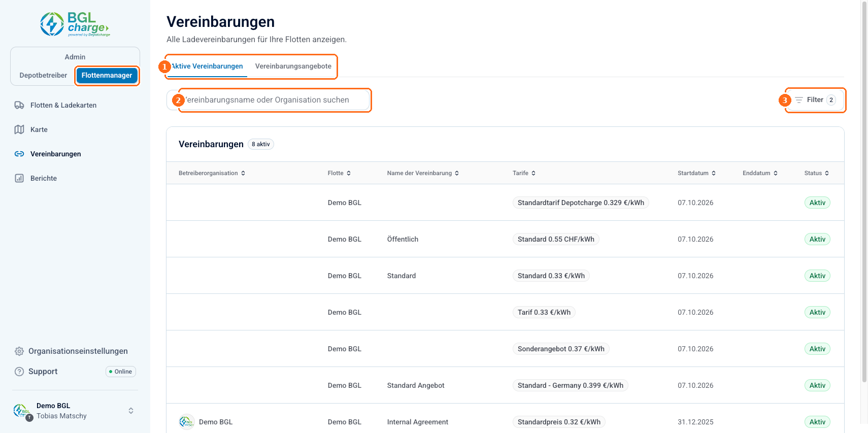Go to Flotten & Ladekarten
This screenshot has width=868, height=433.
coord(63,105)
